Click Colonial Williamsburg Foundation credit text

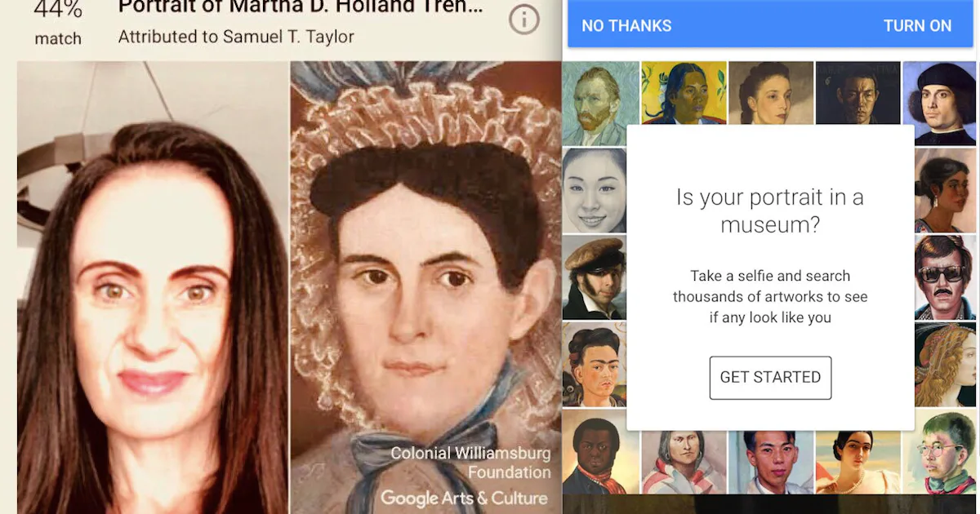tap(470, 463)
